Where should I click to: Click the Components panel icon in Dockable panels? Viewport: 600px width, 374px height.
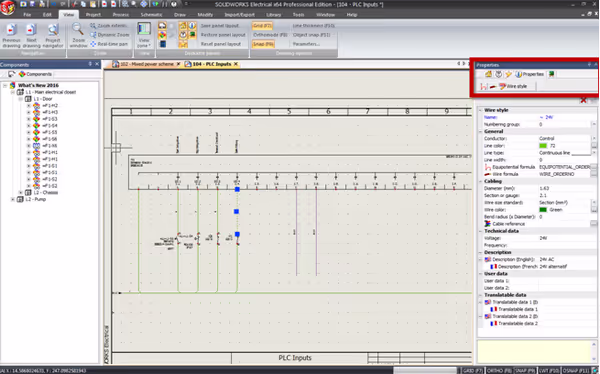click(162, 35)
